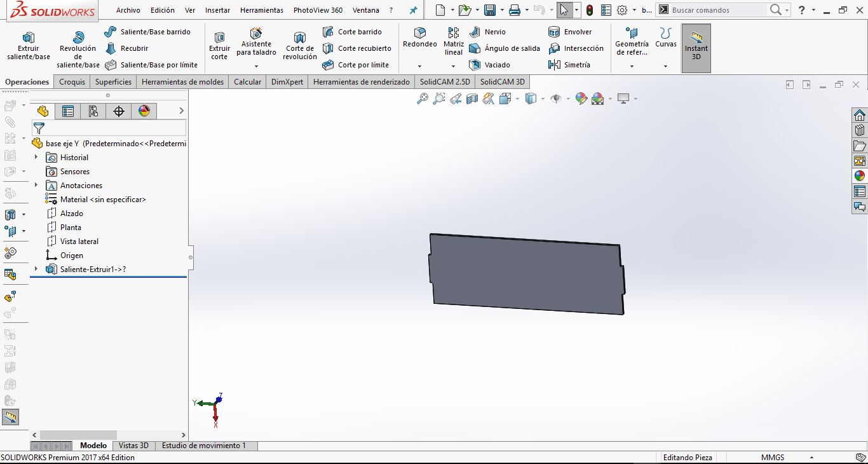
Task: Open Estudio de movimiento 1 tab
Action: [x=204, y=446]
